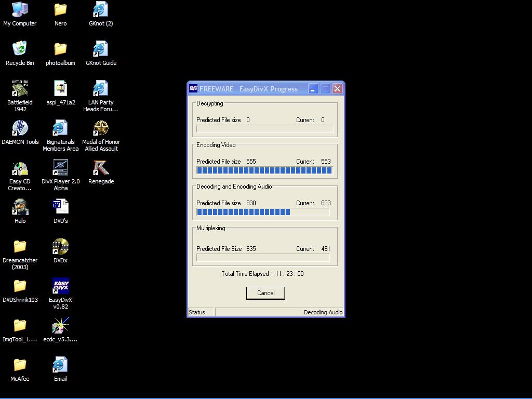The image size is (532, 399).
Task: Click the 'Multiplexing' group label
Action: [x=211, y=228]
